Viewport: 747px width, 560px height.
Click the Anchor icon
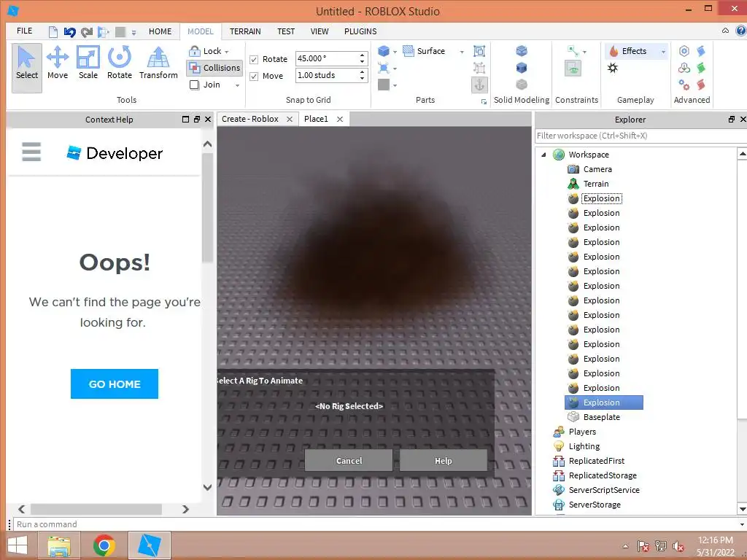point(479,85)
